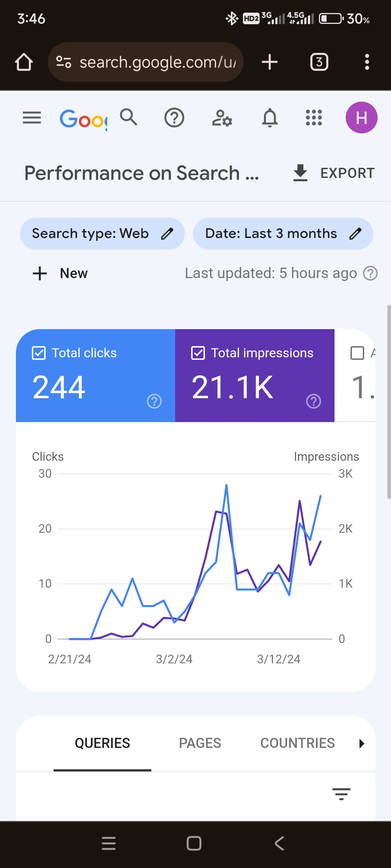Switch to the COUNTRIES tab
Screen dimensions: 391x868
pos(298,743)
